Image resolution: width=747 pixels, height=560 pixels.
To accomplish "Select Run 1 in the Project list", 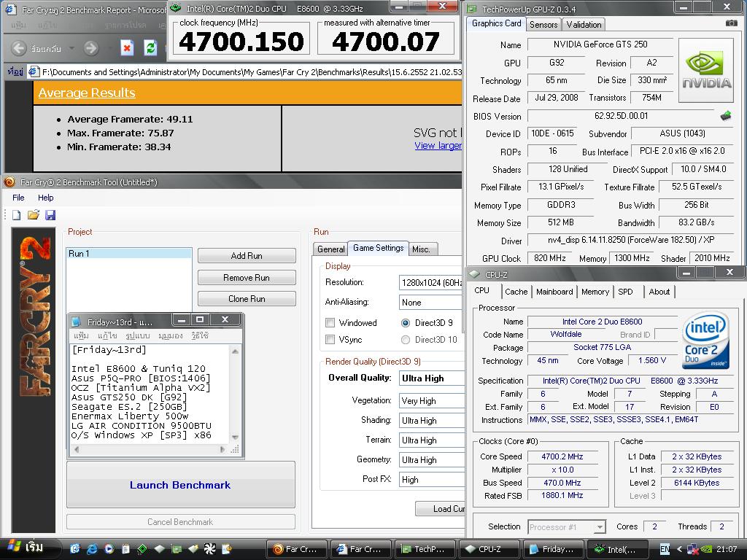I will (x=129, y=253).
